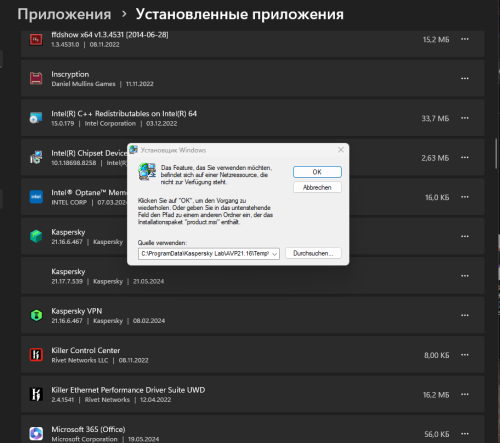Click the apps list vertical scrollbar
Image resolution: width=500 pixels, height=443 pixels.
coord(496,153)
